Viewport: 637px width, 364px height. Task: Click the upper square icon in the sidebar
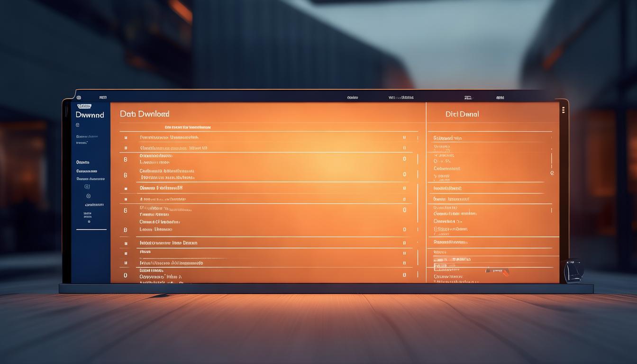coord(87,187)
